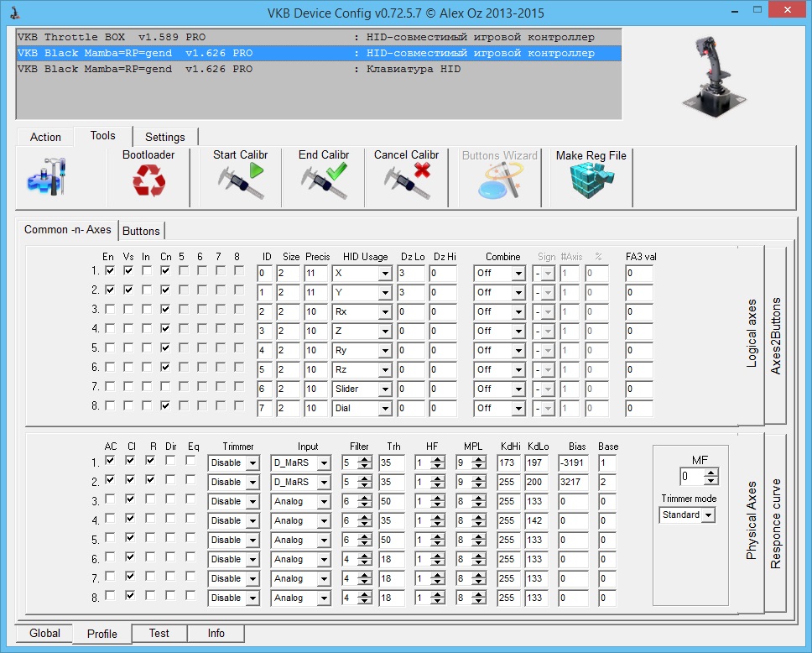The image size is (812, 653).
Task: Click Size field for logical axis 4
Action: pyautogui.click(x=288, y=332)
